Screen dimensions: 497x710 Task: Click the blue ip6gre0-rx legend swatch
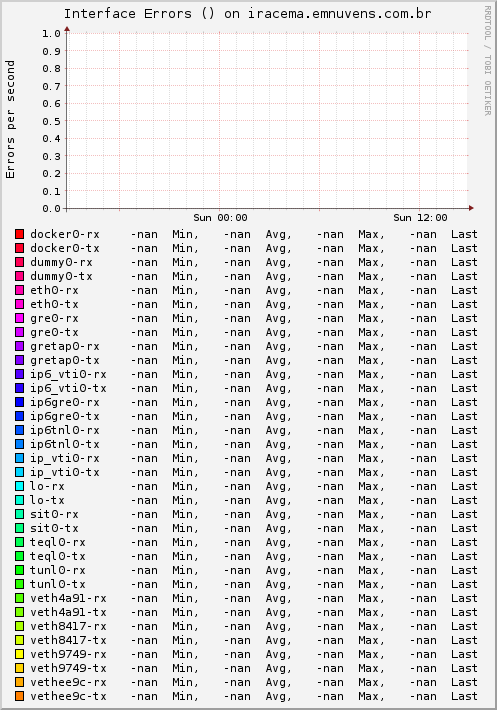coord(19,402)
